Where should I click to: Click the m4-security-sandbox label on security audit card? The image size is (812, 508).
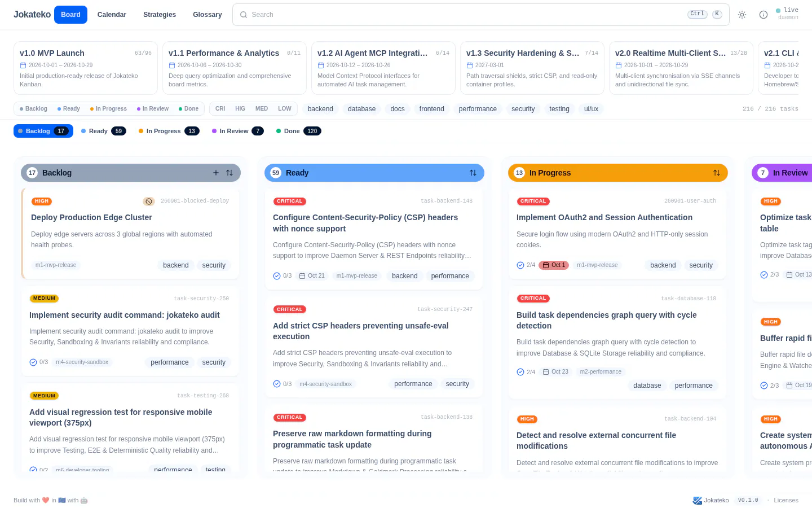pos(82,362)
